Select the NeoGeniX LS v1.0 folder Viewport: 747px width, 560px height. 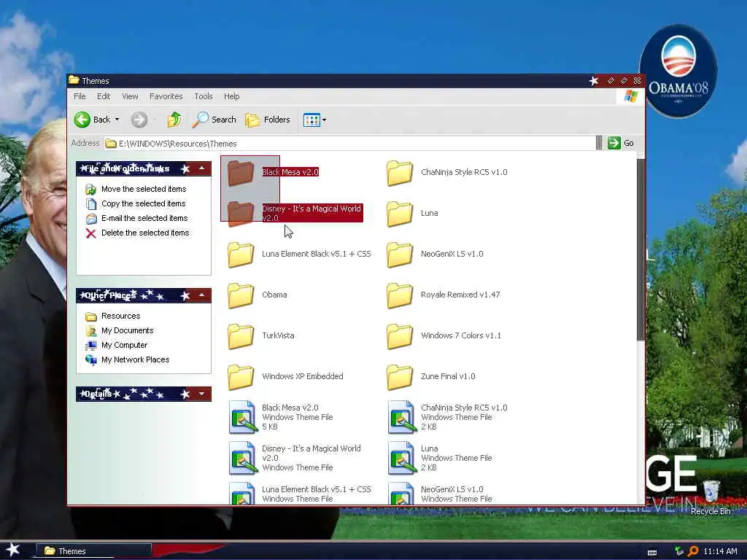(x=400, y=254)
